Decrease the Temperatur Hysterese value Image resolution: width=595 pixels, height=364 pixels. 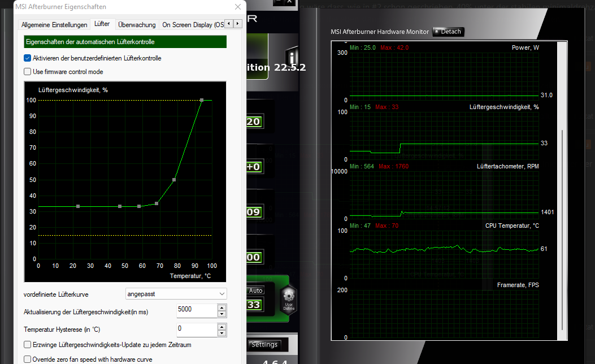click(x=222, y=333)
